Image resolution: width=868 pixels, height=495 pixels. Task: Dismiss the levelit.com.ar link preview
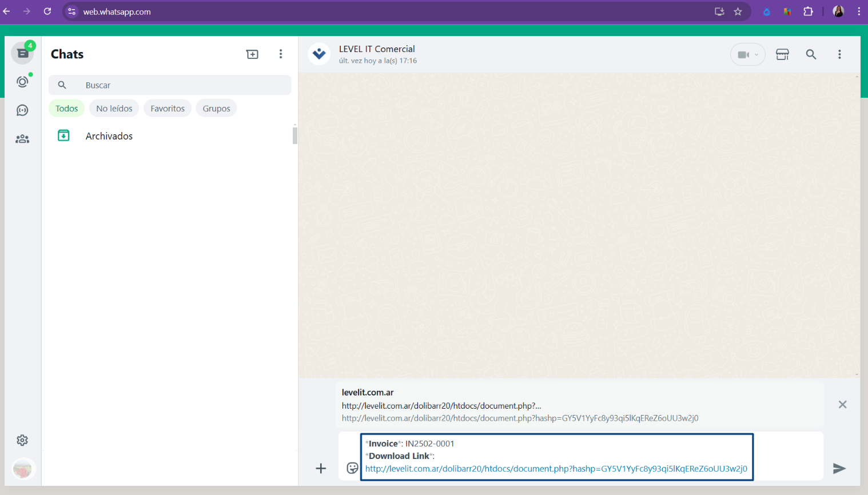842,405
